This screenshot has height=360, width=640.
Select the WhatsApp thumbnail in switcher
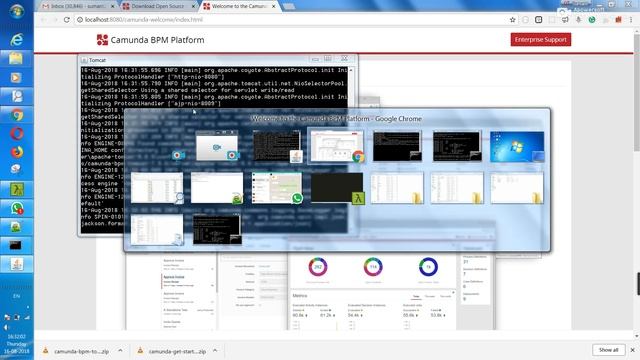click(277, 188)
